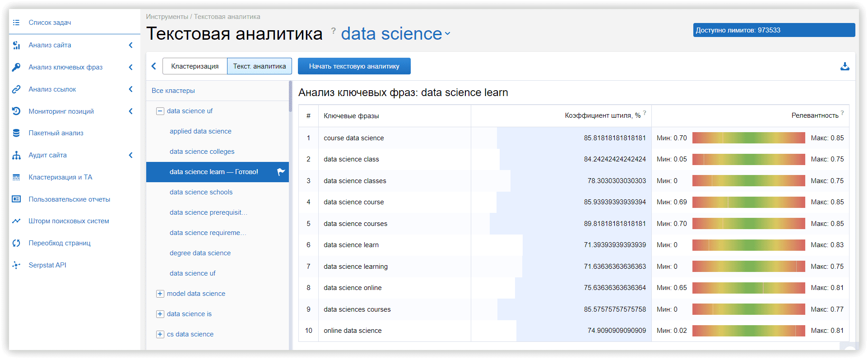Open the task list icon
Image resolution: width=868 pixels, height=359 pixels.
click(x=16, y=23)
